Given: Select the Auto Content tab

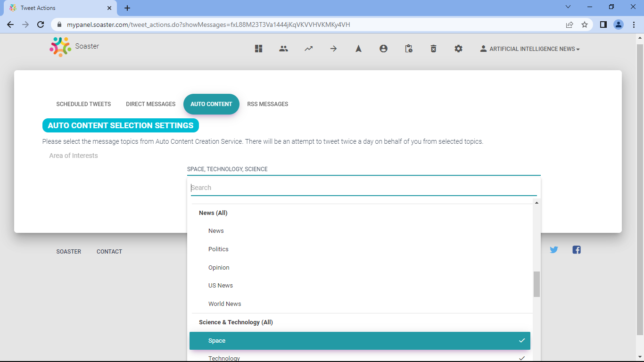Looking at the screenshot, I should click(211, 104).
